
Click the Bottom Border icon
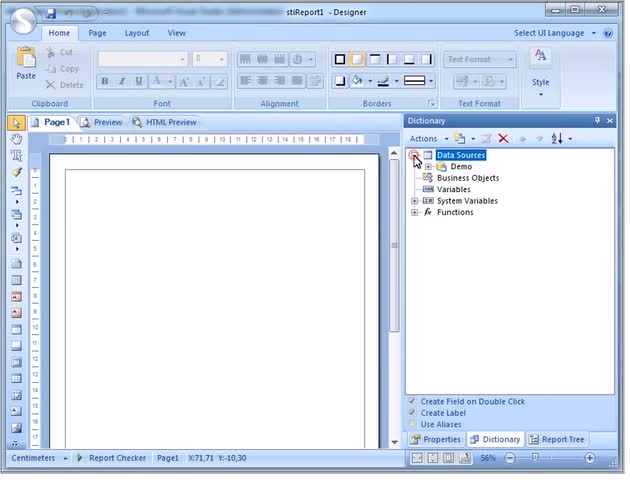[x=409, y=59]
